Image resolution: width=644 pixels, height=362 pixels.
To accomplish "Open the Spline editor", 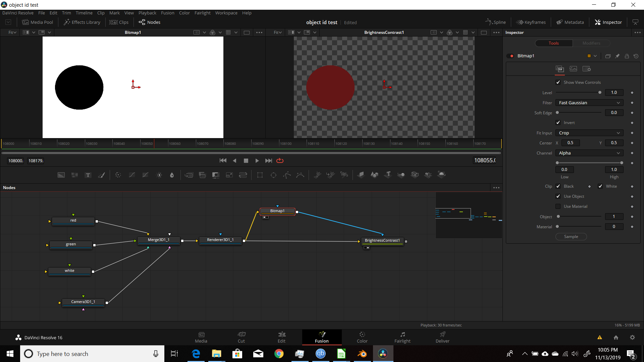I will pyautogui.click(x=495, y=22).
